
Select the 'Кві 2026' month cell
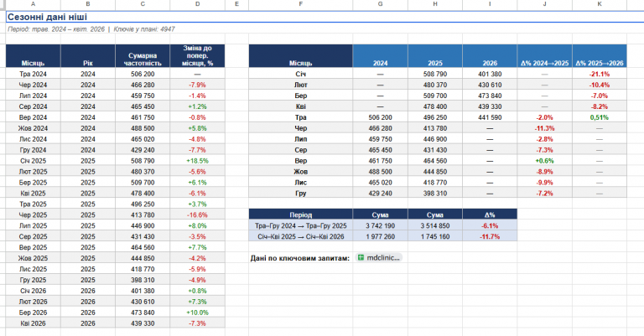click(33, 323)
